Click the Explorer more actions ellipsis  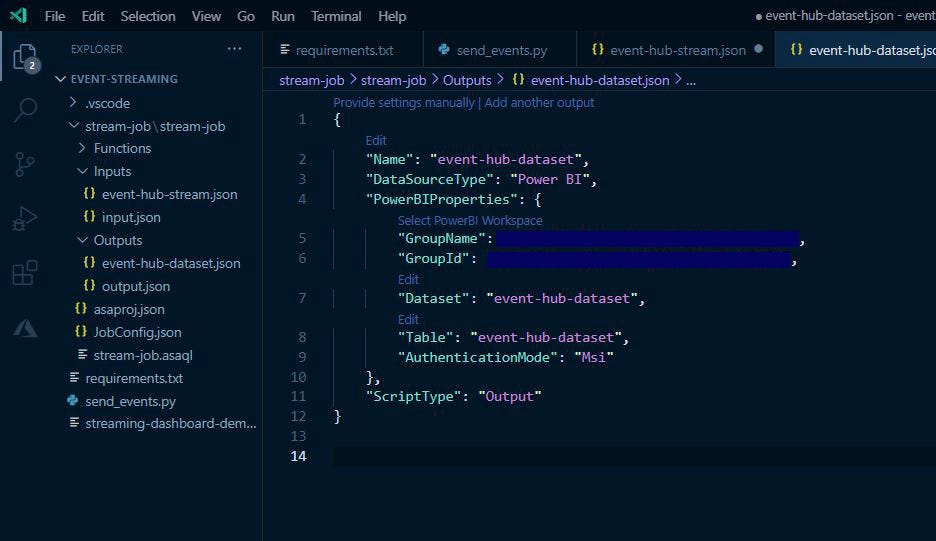(x=234, y=48)
